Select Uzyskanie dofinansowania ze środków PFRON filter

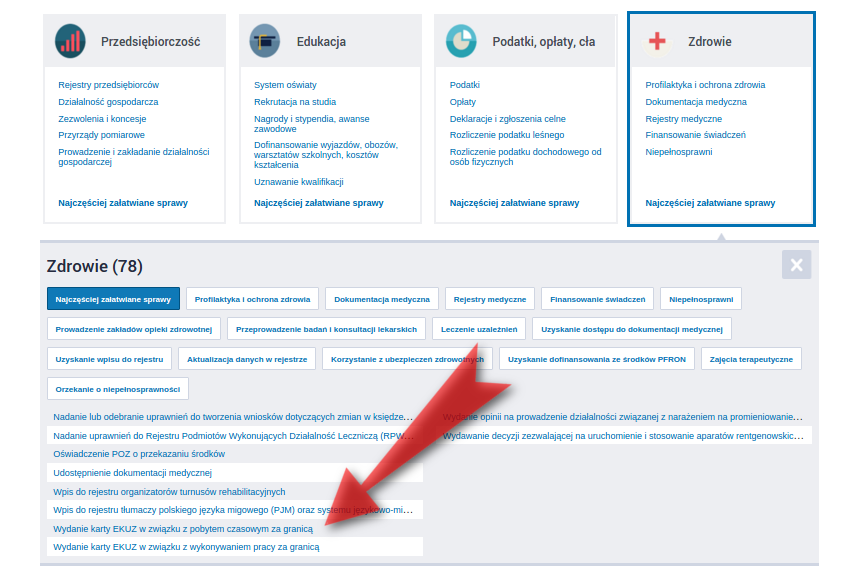(x=597, y=359)
